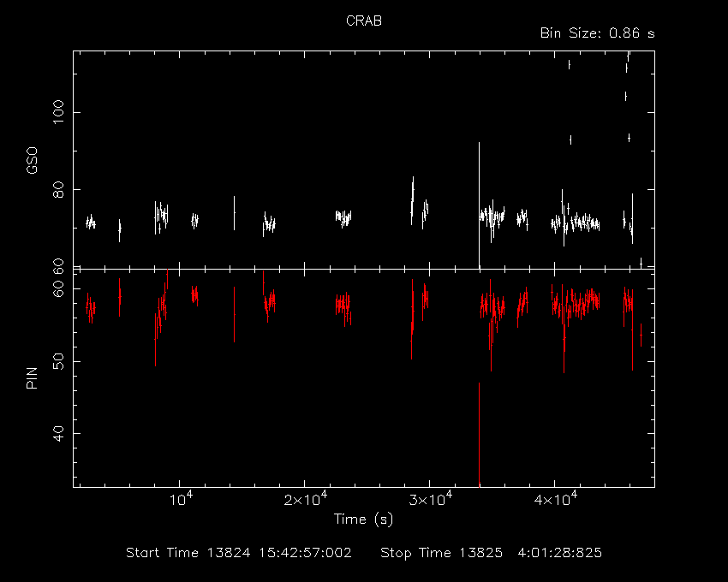Click the 4×10^4 tick label on time axis
The height and width of the screenshot is (582, 728).
coord(555,499)
